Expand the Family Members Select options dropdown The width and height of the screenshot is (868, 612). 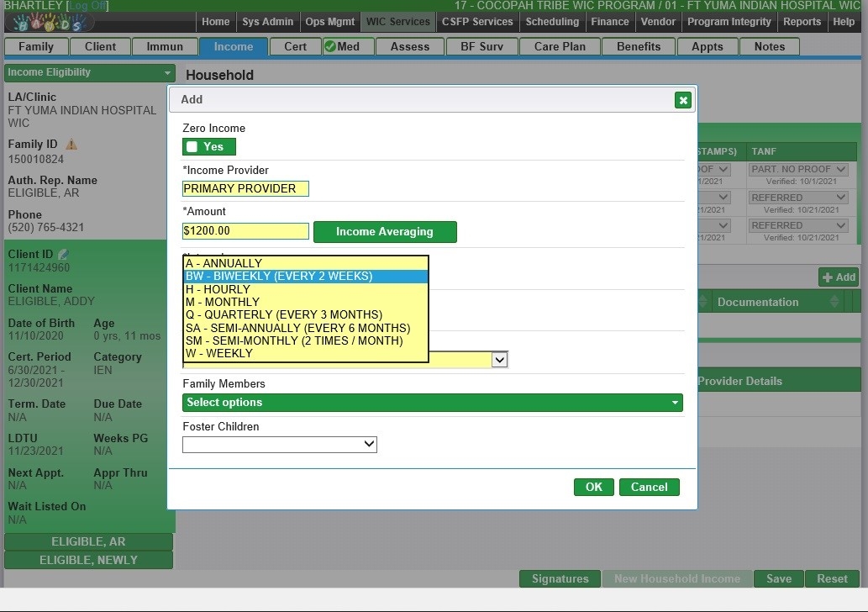[432, 403]
